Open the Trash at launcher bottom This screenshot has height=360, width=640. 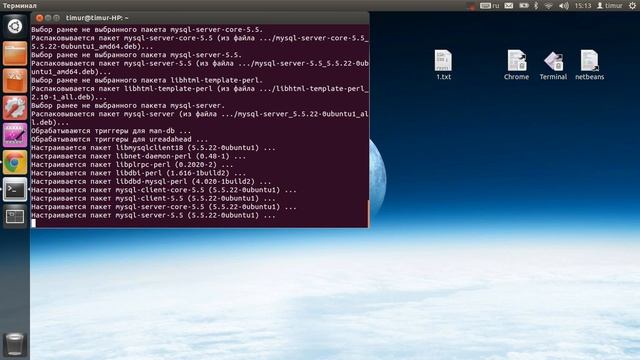15,344
